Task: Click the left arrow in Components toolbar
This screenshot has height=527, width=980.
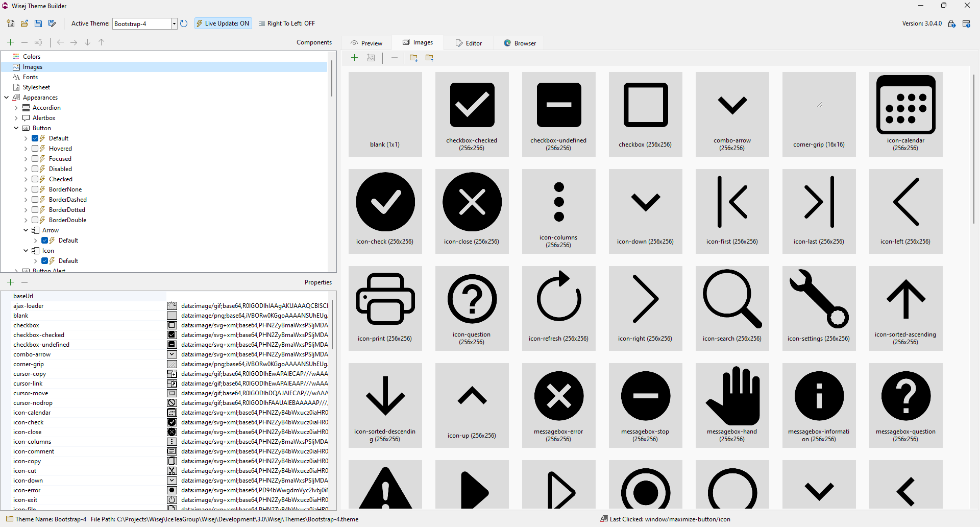Action: pos(61,42)
